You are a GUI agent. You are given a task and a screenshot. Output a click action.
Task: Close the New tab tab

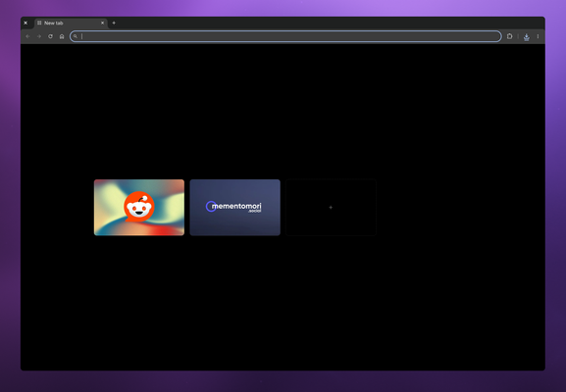point(103,24)
